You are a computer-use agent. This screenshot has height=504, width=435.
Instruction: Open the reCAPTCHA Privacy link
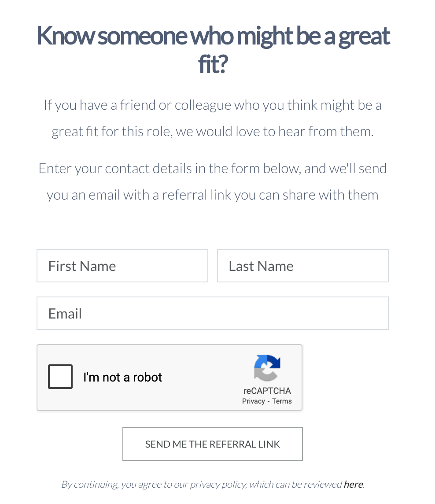pyautogui.click(x=254, y=401)
